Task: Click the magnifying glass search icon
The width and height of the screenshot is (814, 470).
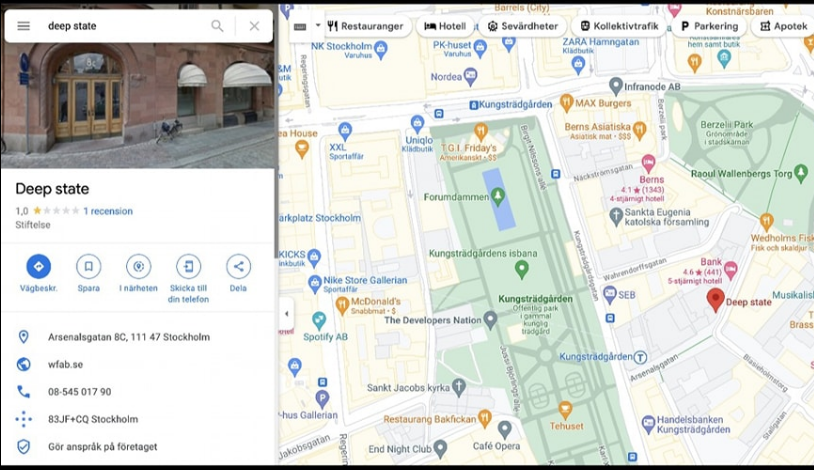Action: pos(217,26)
